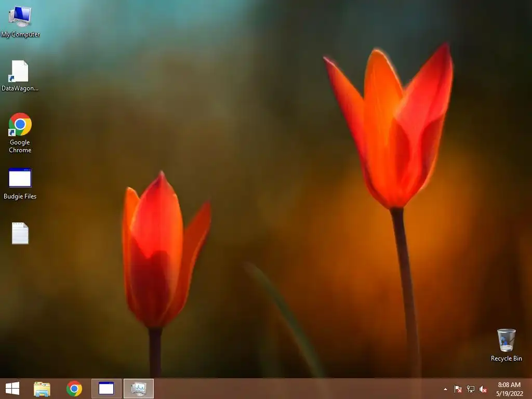Launch Chrome from the taskbar
532x399 pixels.
[74, 389]
